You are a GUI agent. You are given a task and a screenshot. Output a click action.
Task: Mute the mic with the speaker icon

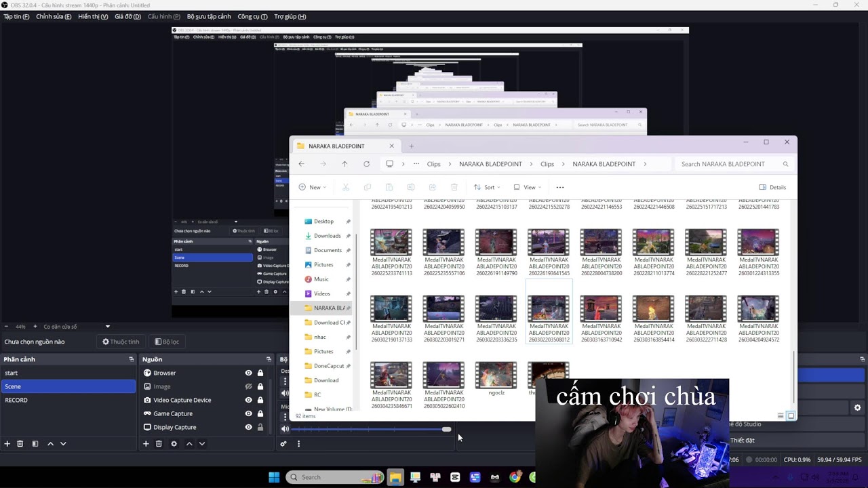(x=285, y=429)
